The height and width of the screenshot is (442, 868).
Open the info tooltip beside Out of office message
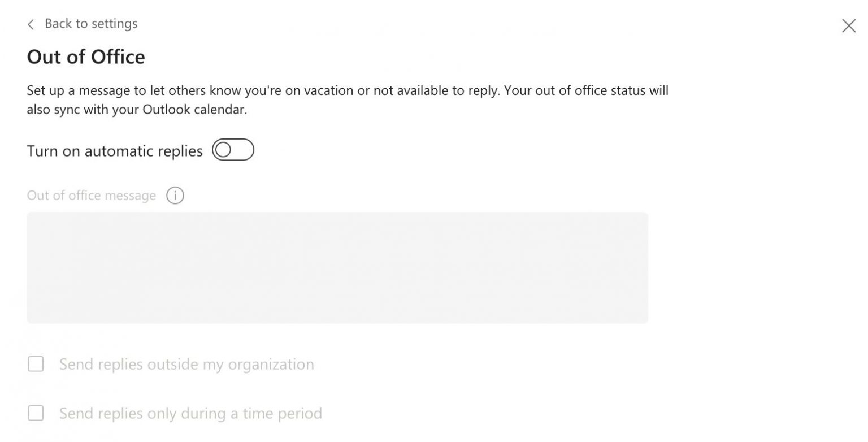(175, 195)
